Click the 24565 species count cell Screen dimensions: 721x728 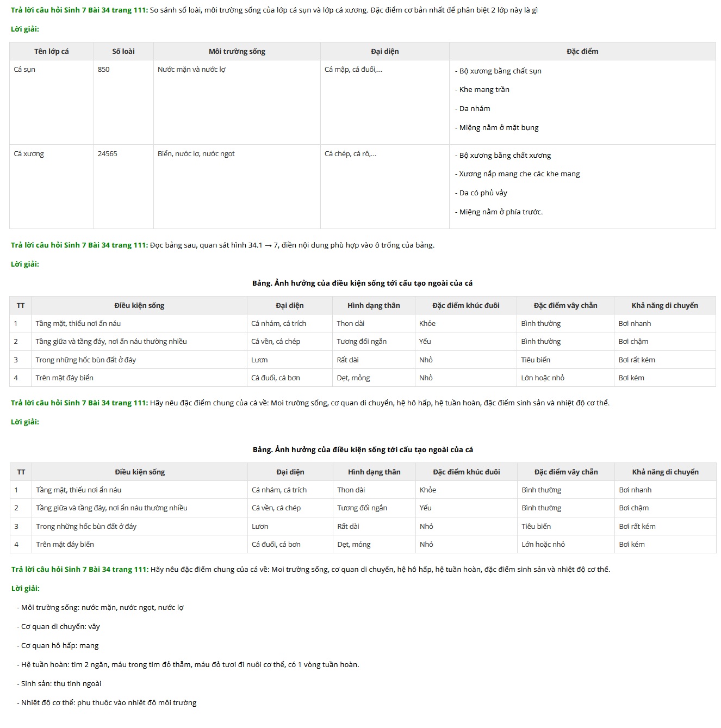coord(108,154)
